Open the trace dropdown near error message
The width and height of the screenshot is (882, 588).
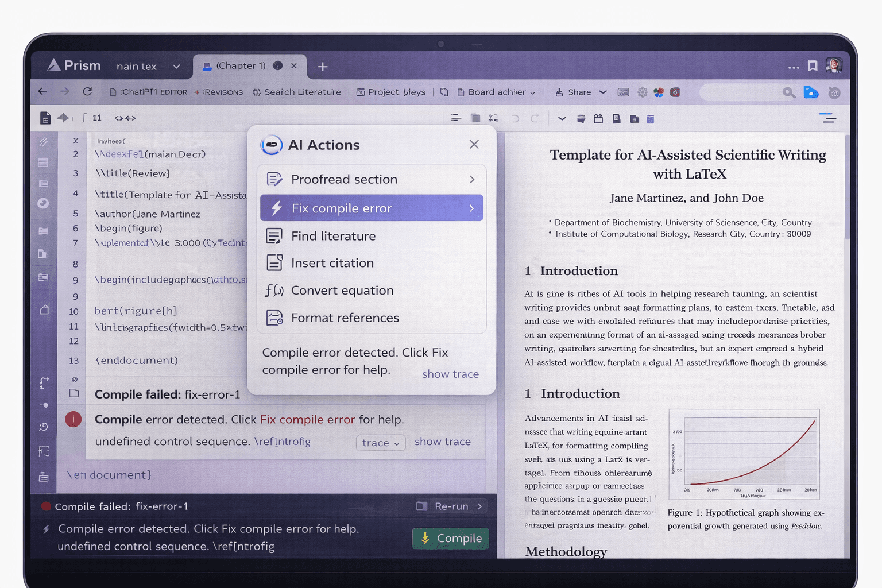[380, 442]
